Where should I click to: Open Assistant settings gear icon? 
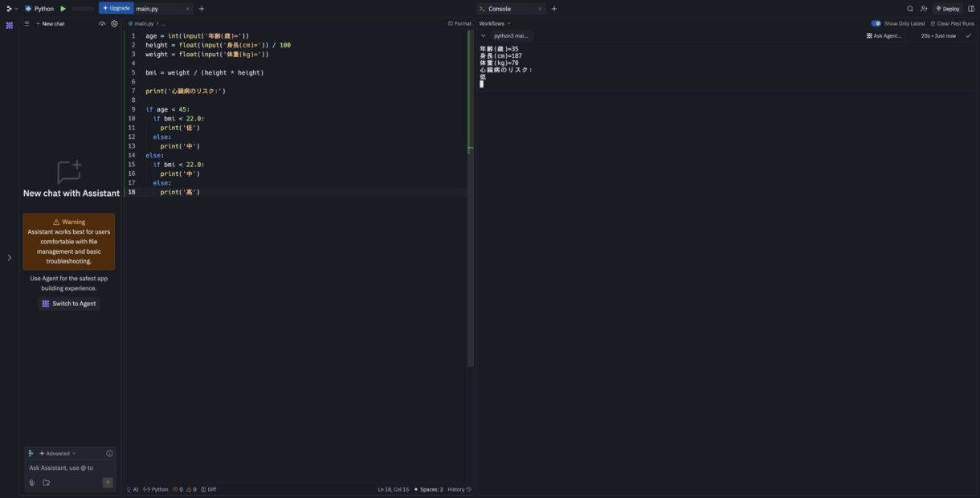(x=114, y=24)
